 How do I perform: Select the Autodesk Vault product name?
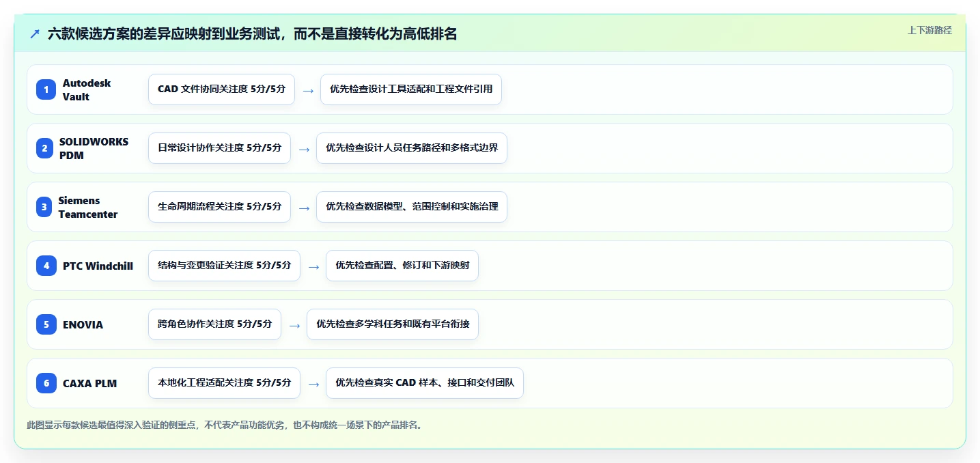point(87,89)
